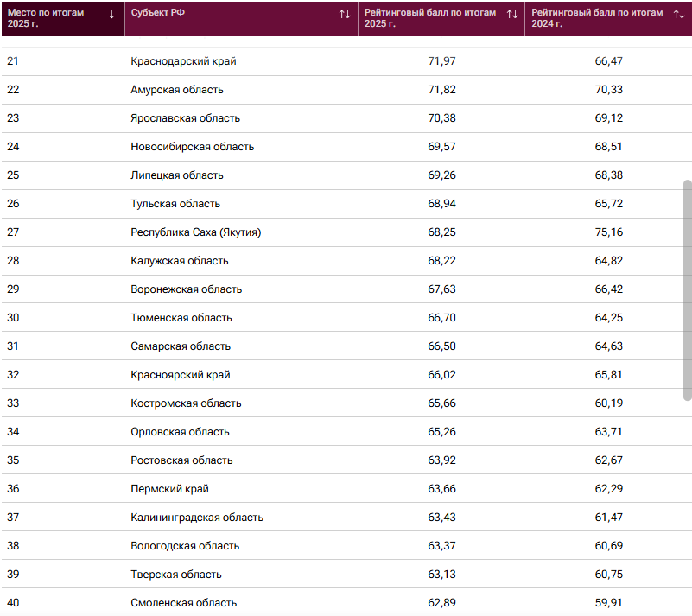Sort by the 2025 place column arrow
The height and width of the screenshot is (616, 692).
click(111, 15)
